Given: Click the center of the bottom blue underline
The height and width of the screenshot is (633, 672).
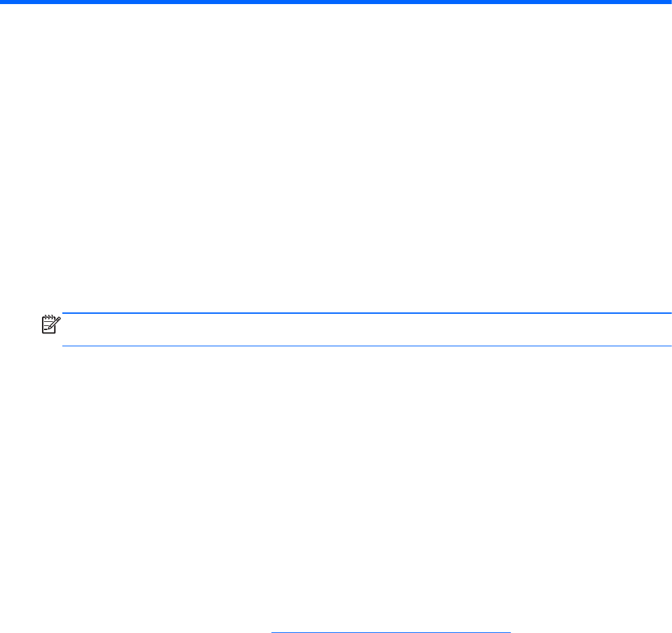Looking at the screenshot, I should click(x=391, y=632).
